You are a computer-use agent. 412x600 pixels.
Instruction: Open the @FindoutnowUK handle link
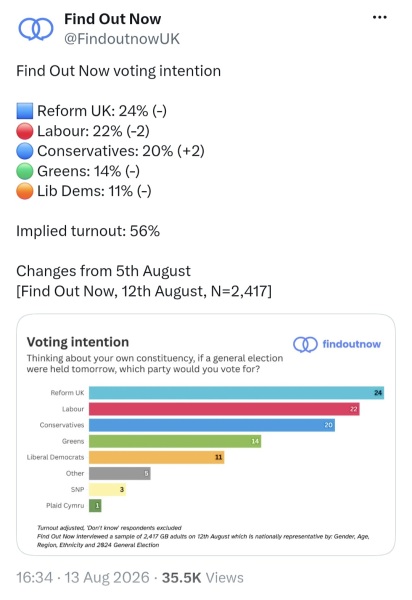tap(122, 39)
